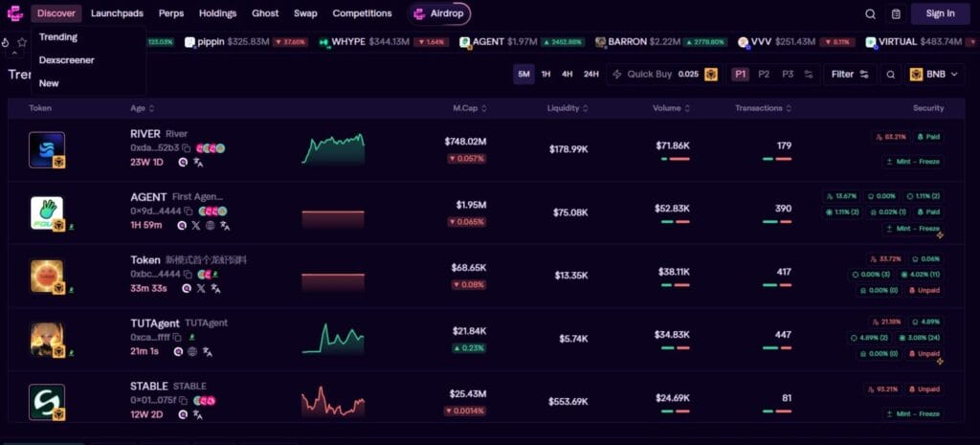Choose Trending from the Discover dropdown
The width and height of the screenshot is (980, 445).
pyautogui.click(x=58, y=37)
